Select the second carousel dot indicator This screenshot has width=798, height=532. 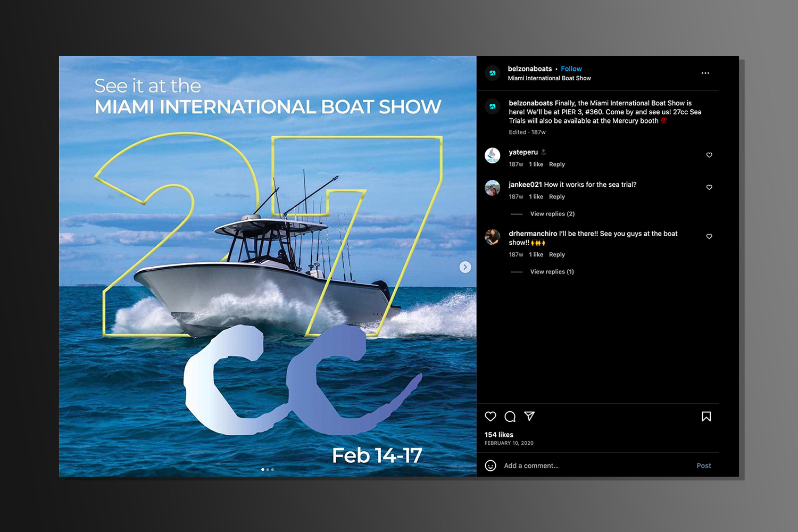coord(268,469)
